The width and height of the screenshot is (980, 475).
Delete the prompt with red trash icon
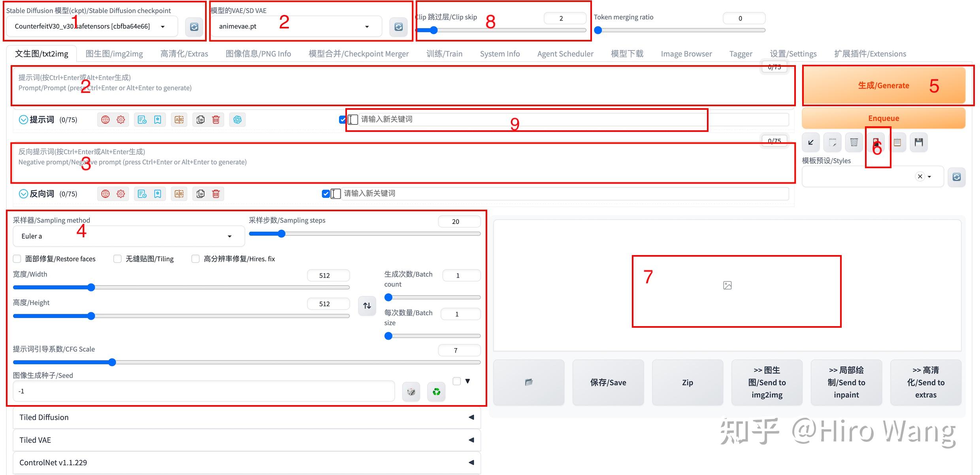pos(216,120)
